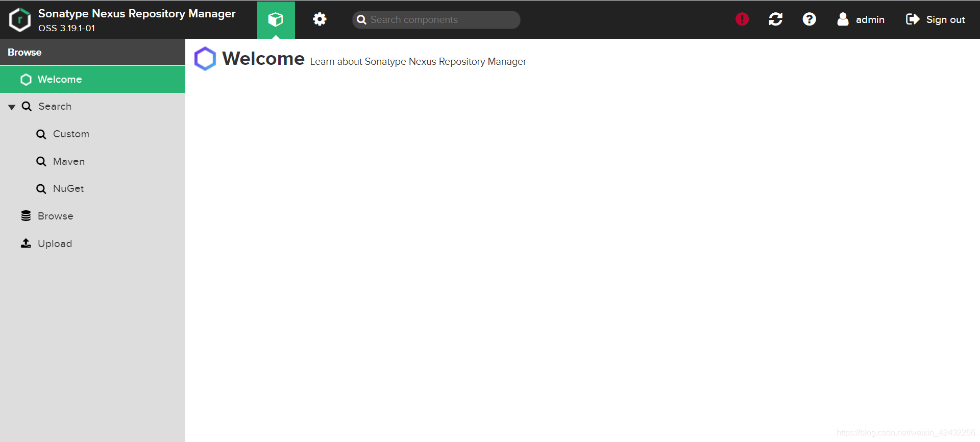Open Browse repositories in sidebar
Image resolution: width=980 pixels, height=442 pixels.
(92, 216)
